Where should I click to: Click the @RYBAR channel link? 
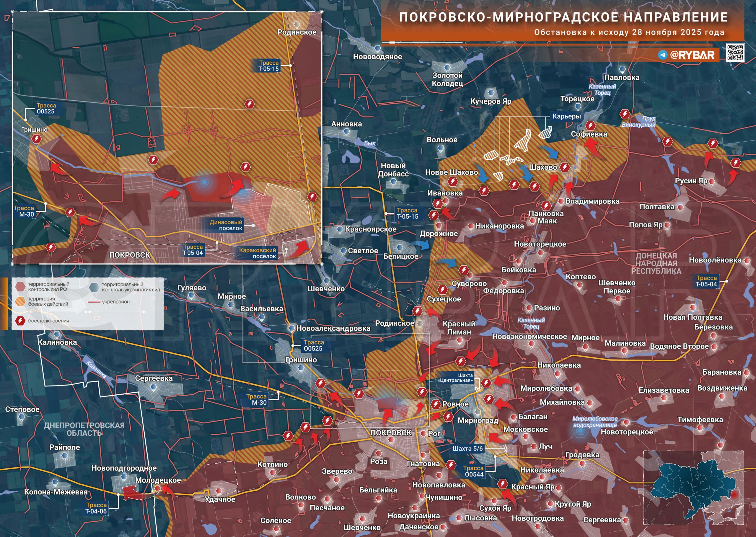(x=692, y=55)
